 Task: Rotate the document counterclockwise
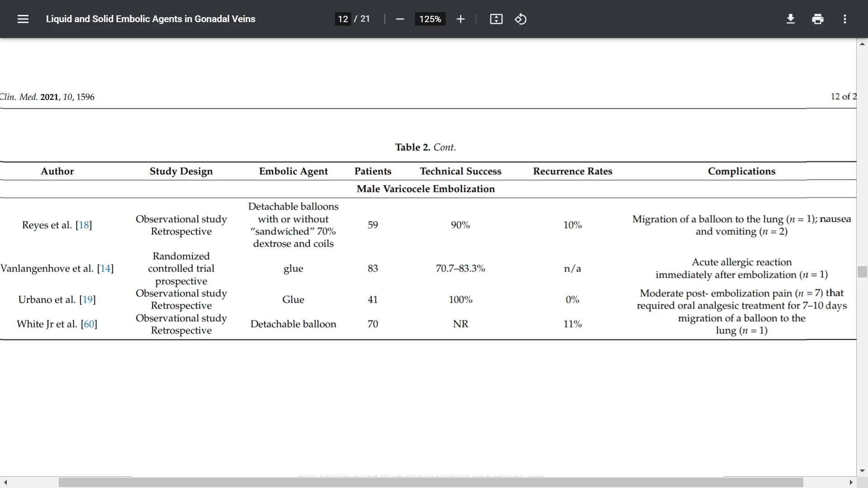click(520, 19)
